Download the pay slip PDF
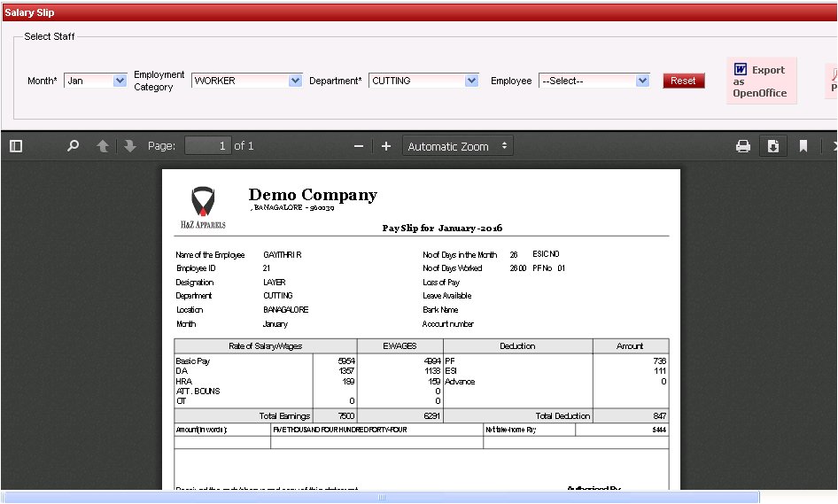 coord(772,146)
